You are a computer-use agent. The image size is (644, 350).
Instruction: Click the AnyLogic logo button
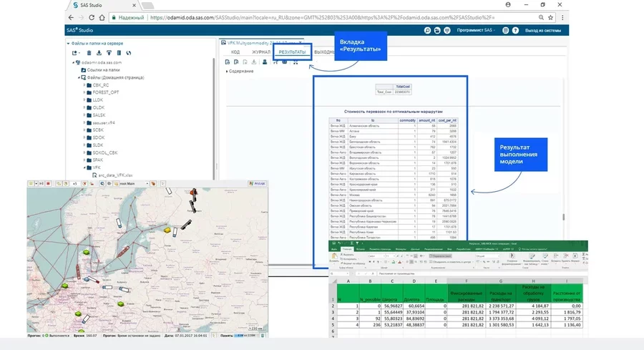(x=258, y=184)
